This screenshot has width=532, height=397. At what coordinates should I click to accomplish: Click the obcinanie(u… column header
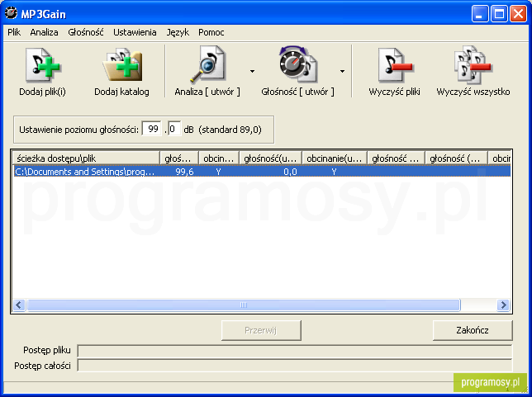335,158
